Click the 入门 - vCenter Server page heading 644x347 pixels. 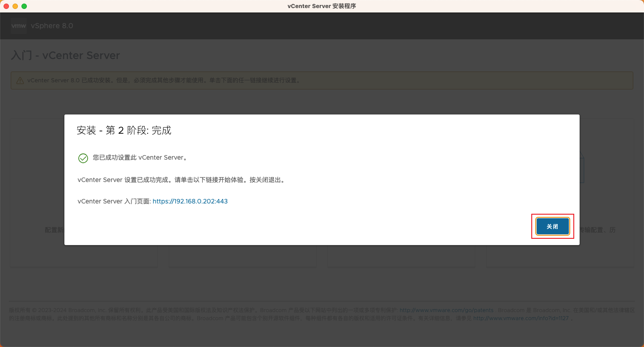[x=65, y=56]
